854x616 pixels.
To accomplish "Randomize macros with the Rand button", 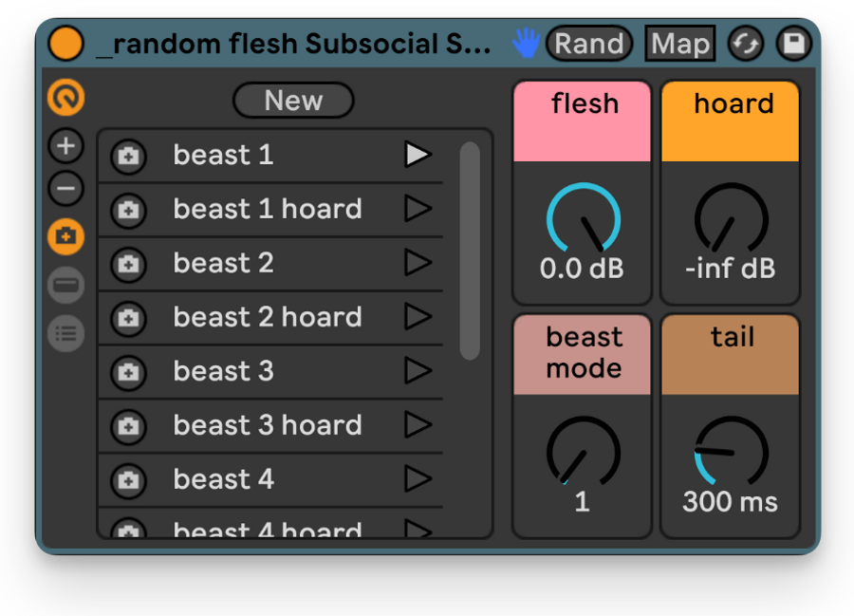I will (x=589, y=44).
